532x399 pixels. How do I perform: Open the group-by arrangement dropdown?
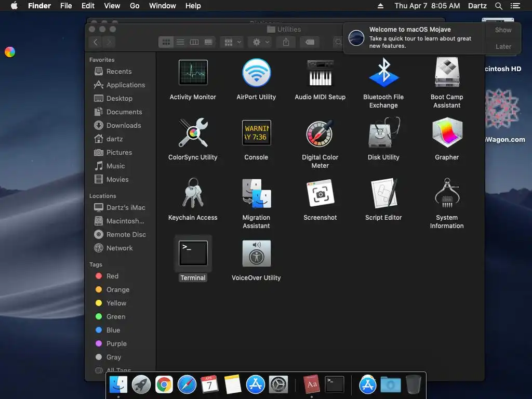232,42
